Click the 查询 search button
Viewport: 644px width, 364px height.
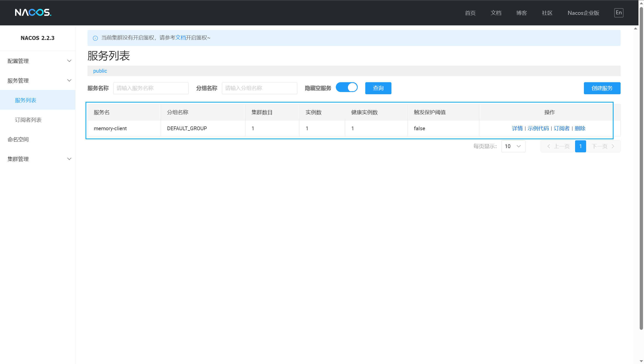point(378,88)
